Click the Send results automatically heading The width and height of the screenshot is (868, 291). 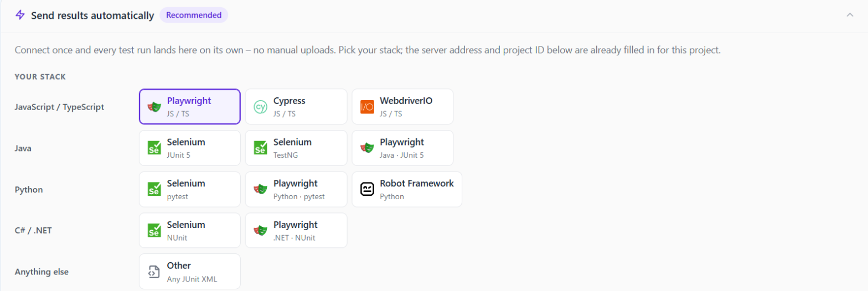click(92, 15)
